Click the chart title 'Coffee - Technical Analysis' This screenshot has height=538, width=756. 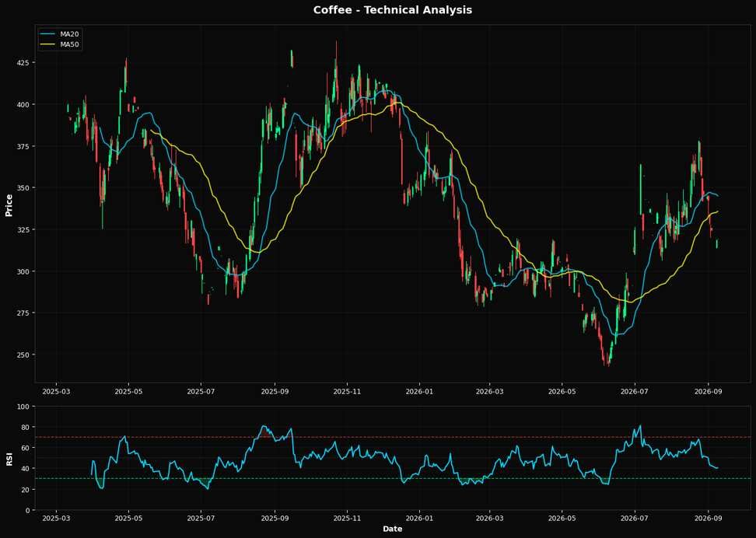[x=393, y=9]
